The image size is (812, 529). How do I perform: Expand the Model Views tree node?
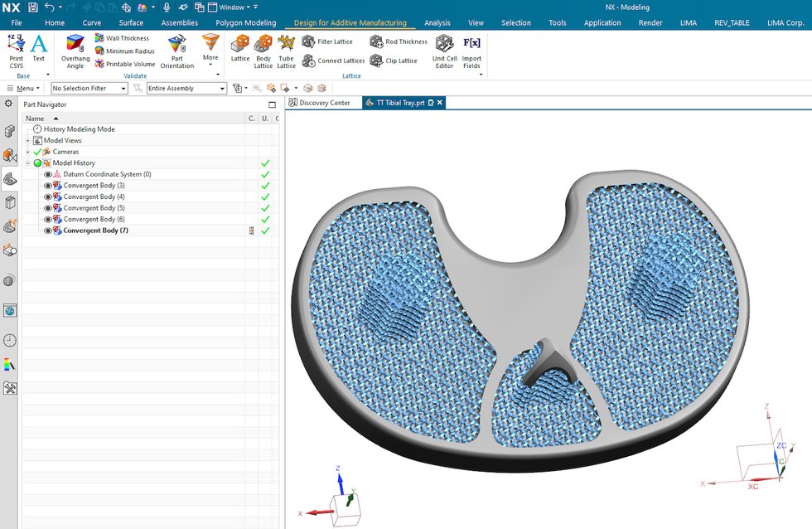click(27, 140)
